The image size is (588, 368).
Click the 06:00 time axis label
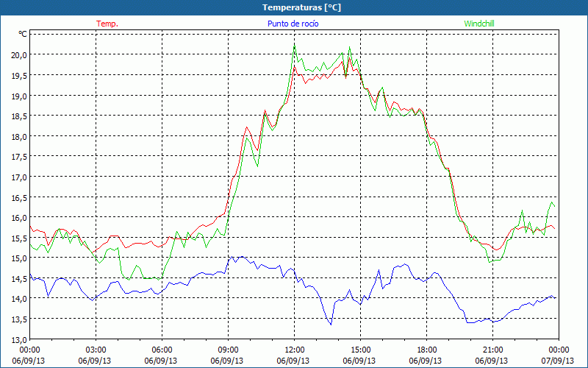click(162, 350)
